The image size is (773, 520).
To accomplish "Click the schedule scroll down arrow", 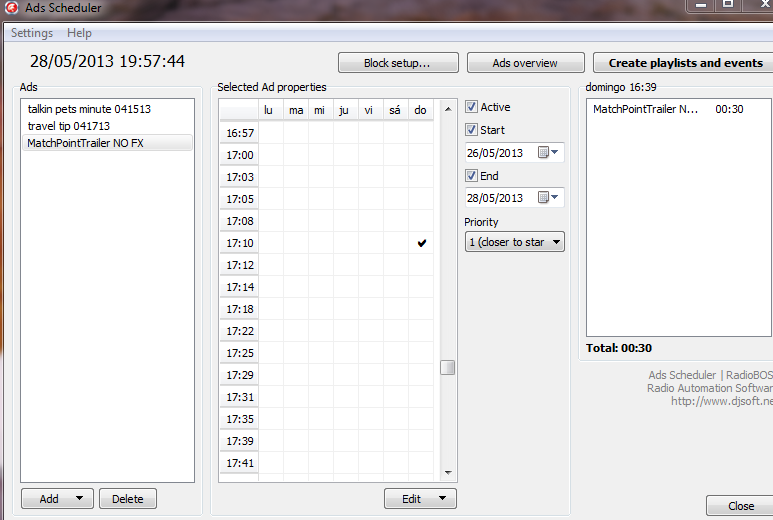I will point(448,473).
